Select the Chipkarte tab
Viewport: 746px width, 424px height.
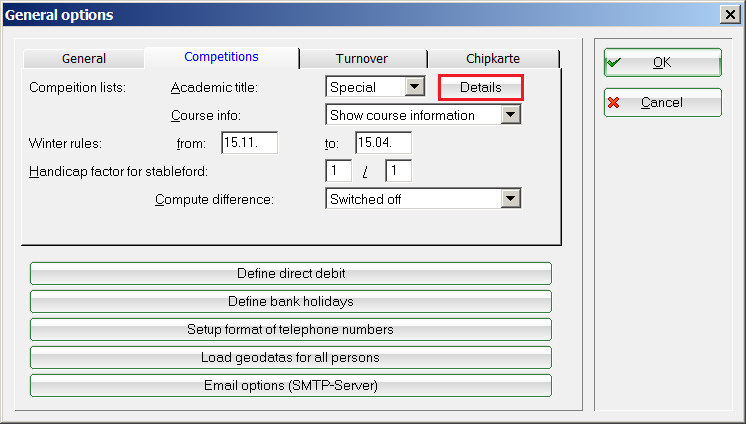coord(492,59)
